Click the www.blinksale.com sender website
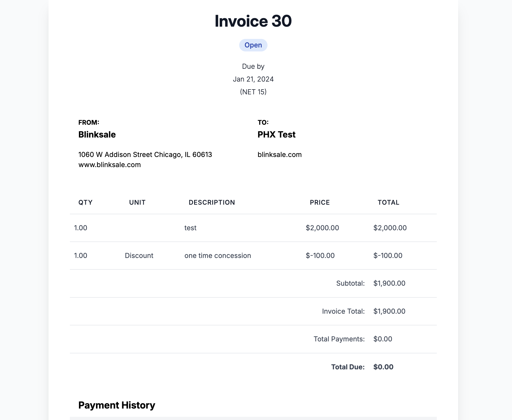The height and width of the screenshot is (420, 512). [x=109, y=165]
